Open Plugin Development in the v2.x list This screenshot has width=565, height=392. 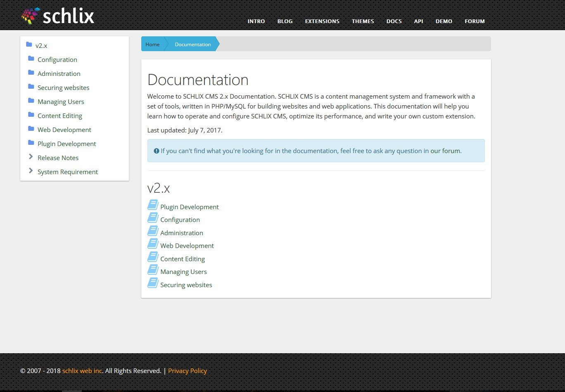click(190, 207)
